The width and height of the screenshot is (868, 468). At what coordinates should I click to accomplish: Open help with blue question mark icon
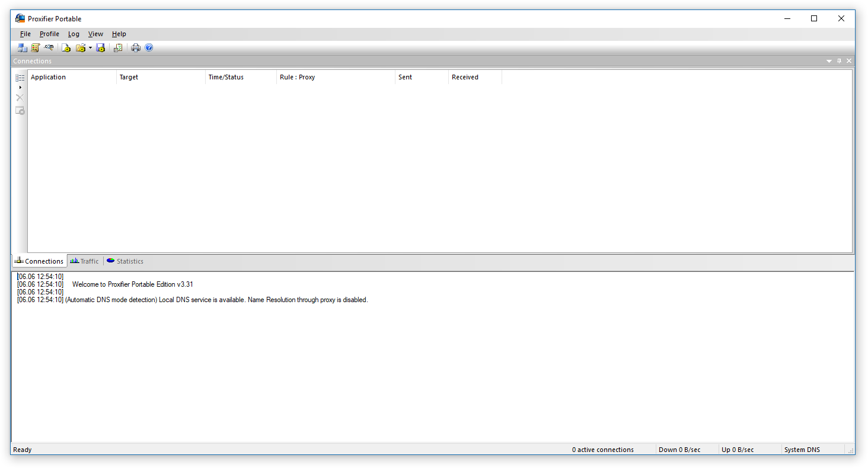(149, 48)
